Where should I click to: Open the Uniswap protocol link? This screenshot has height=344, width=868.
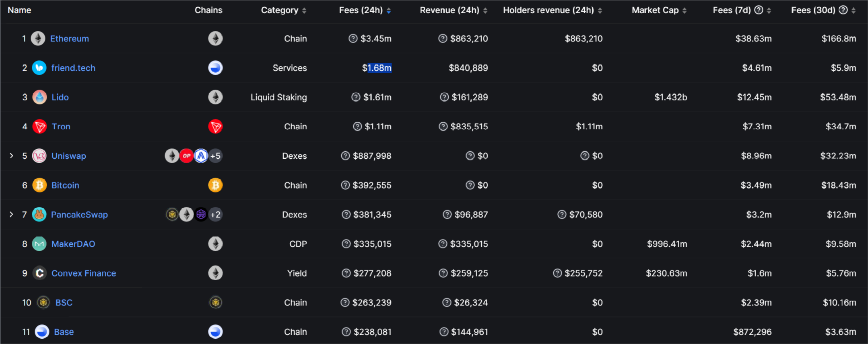(x=69, y=156)
